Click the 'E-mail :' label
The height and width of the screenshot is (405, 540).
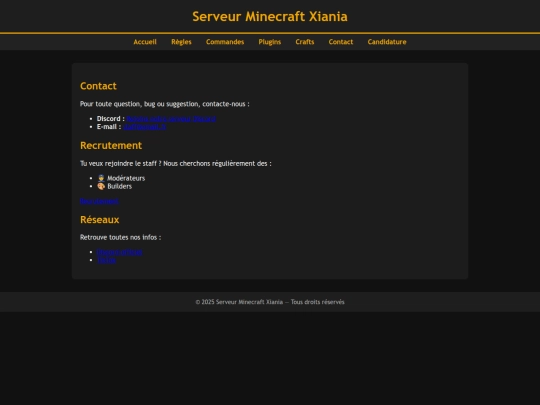pos(109,127)
